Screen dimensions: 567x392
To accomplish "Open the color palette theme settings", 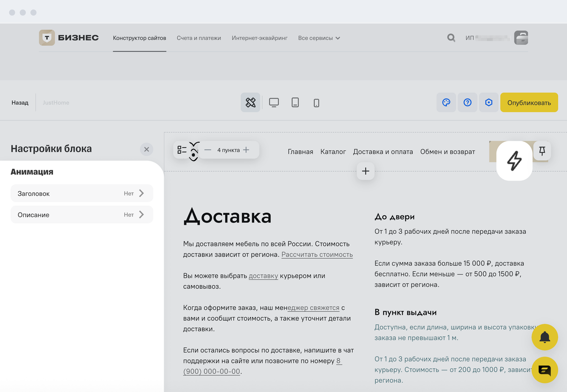I will [446, 103].
